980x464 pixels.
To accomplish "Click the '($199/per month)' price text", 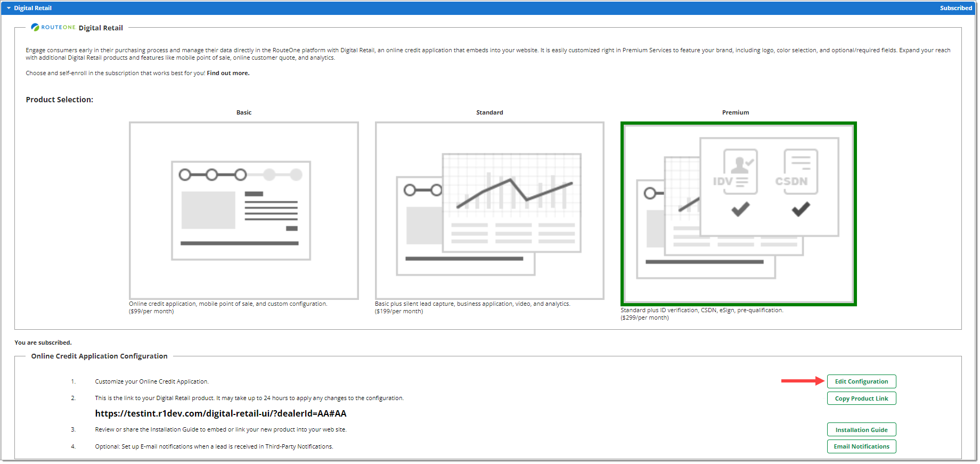I will click(x=399, y=311).
